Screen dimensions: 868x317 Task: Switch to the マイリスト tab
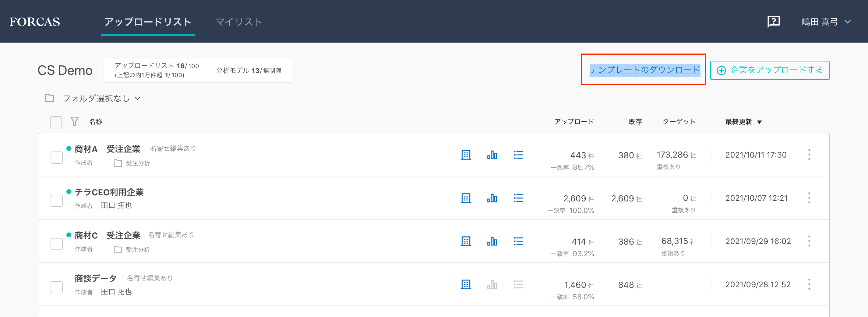(238, 22)
